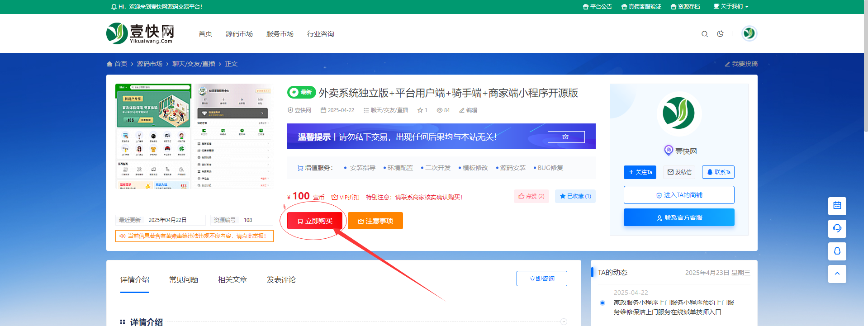Screen dimensions: 868x326
Task: Click the large seller avatar in sidebar
Action: [x=679, y=113]
